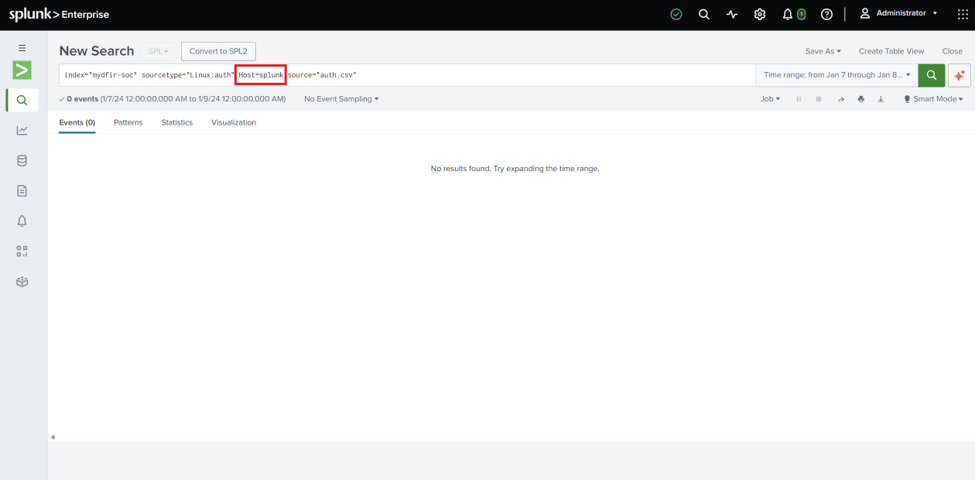Open the Alerts bell in sidebar
Image resolution: width=975 pixels, height=480 pixels.
pyautogui.click(x=22, y=221)
